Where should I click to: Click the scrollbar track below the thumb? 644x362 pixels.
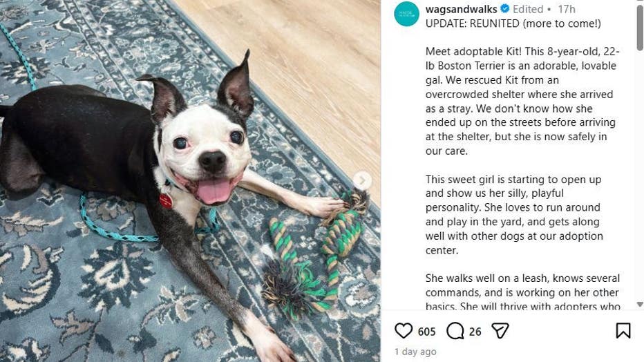(640, 176)
